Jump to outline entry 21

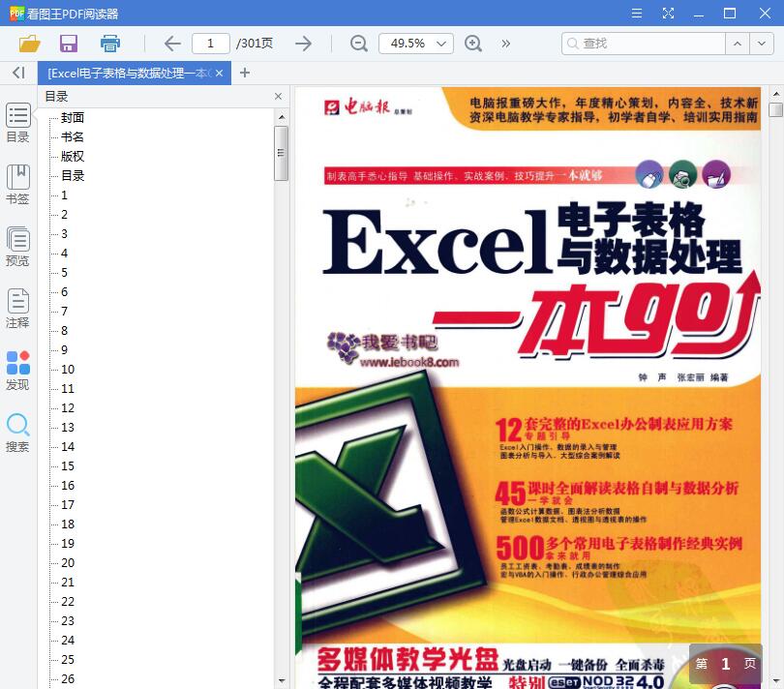68,582
